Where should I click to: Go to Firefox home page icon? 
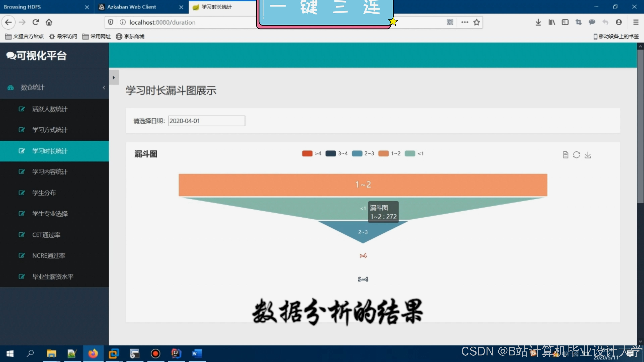click(x=49, y=22)
